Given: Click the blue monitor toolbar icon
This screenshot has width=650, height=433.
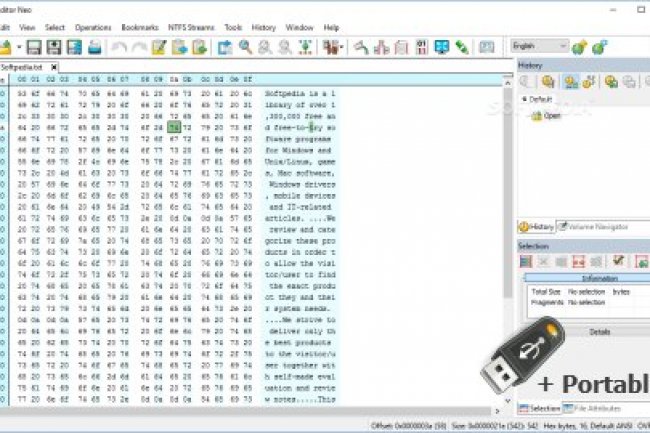Looking at the screenshot, I should point(442,47).
